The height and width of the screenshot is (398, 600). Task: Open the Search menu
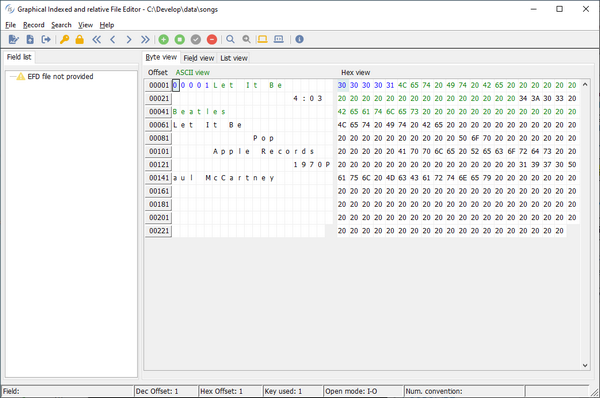61,25
